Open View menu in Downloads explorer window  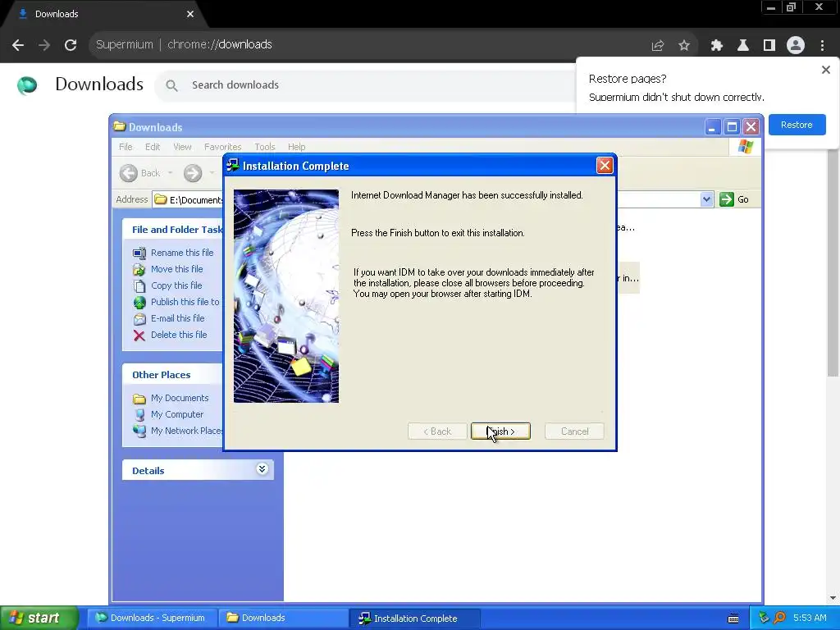click(x=182, y=147)
